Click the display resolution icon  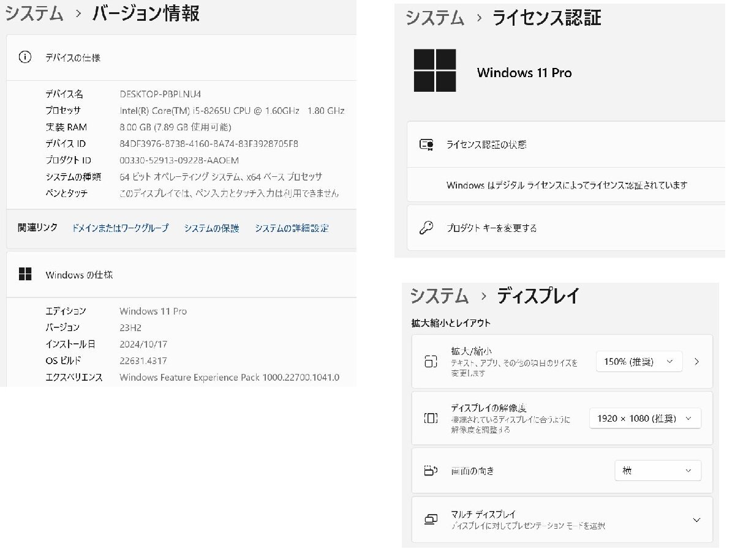431,419
